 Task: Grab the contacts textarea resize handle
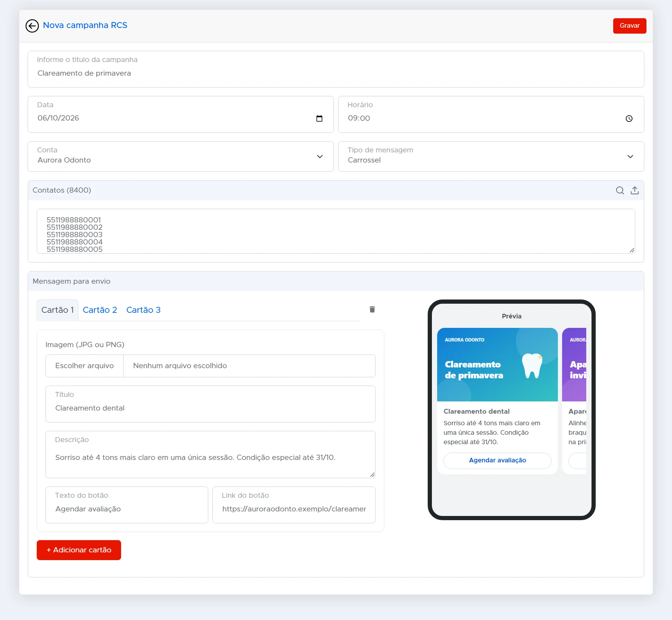(x=632, y=250)
